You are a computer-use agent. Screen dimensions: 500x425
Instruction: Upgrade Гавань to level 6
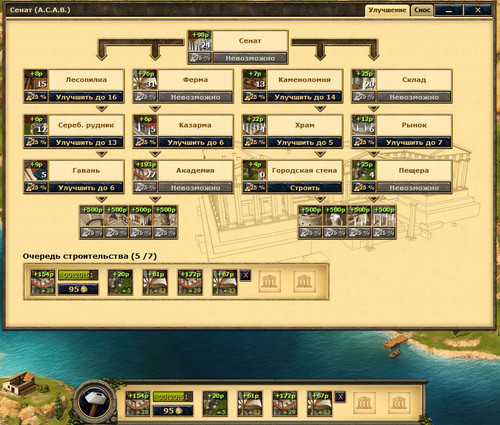(86, 188)
